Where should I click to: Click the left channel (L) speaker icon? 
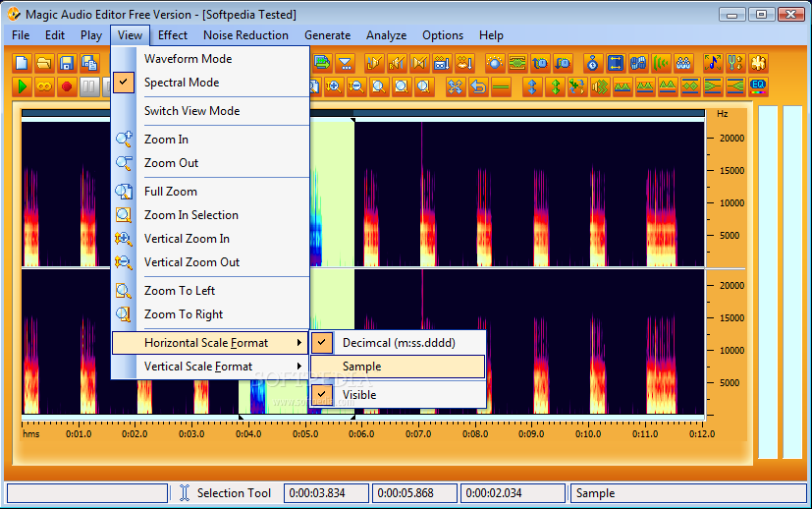pyautogui.click(x=374, y=63)
